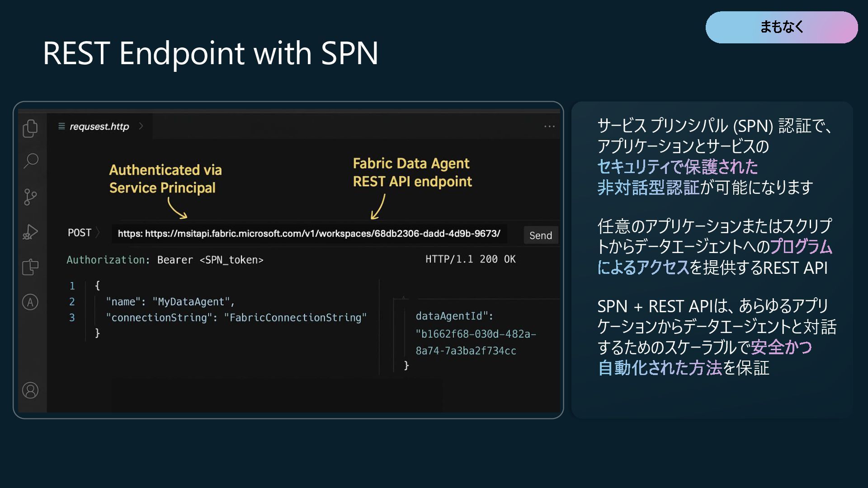Click the HTTP/1.1 200 OK status

(470, 259)
